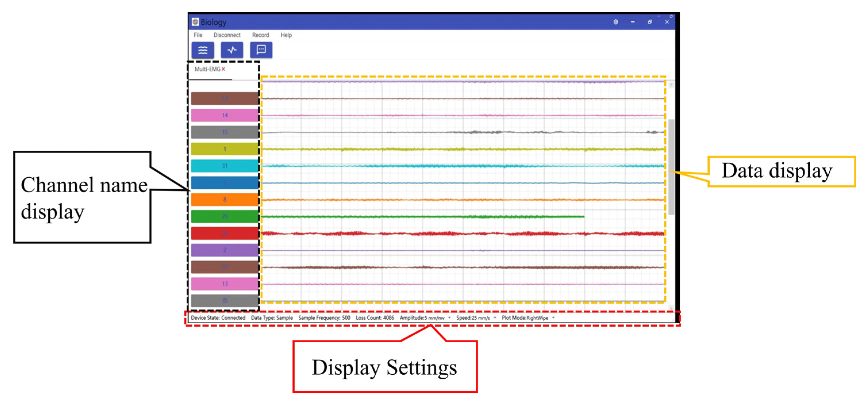
Task: Open the File menu
Action: [198, 35]
